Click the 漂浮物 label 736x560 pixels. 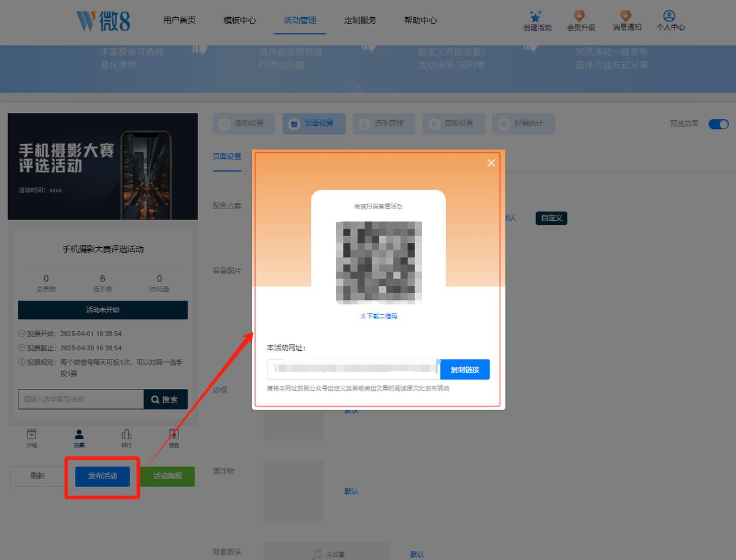click(x=223, y=471)
